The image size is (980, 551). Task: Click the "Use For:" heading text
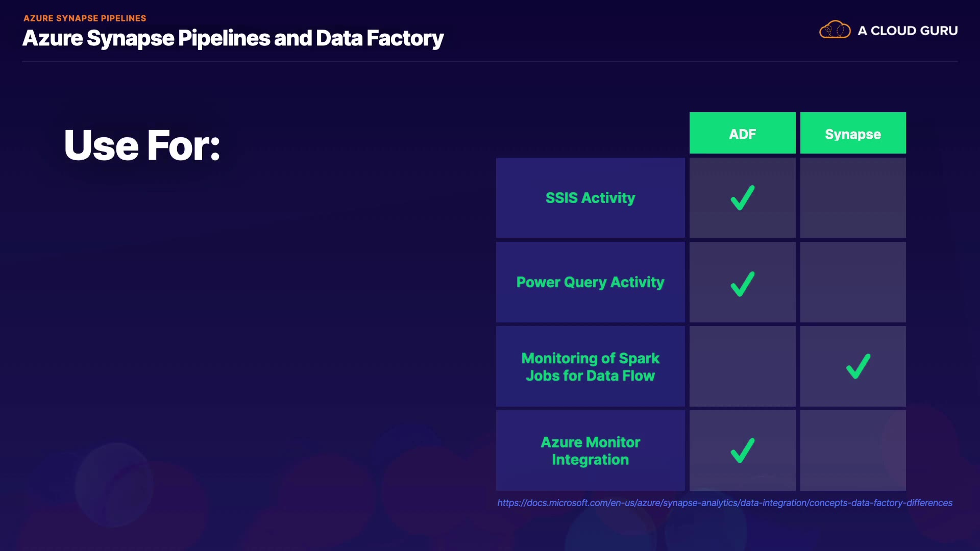click(x=142, y=145)
